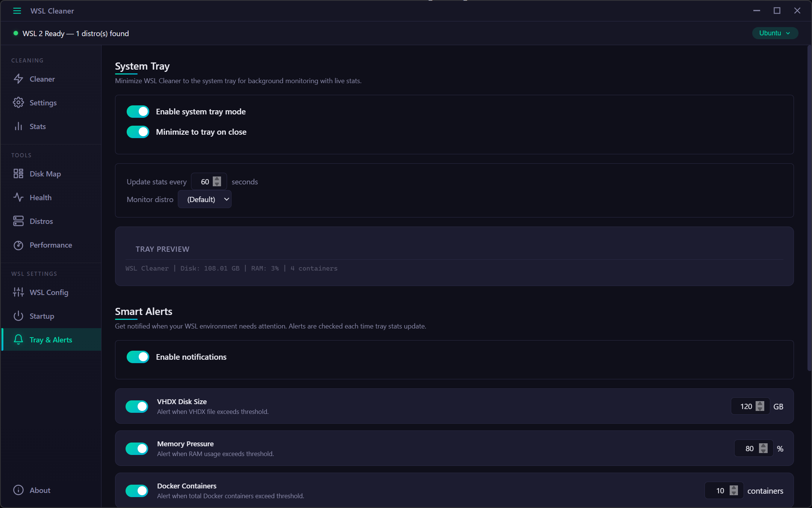Open Health pulse icon in sidebar
Image resolution: width=812 pixels, height=508 pixels.
pos(18,198)
